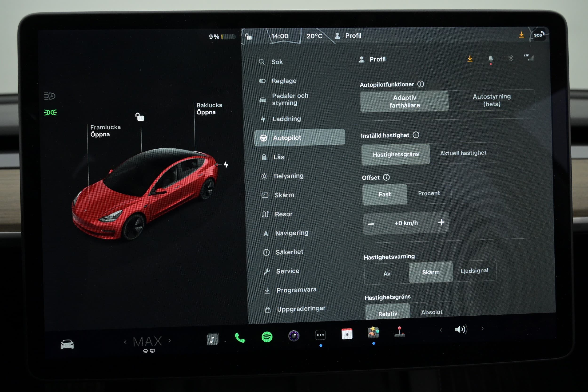Tap the green parking lights icon
The height and width of the screenshot is (392, 588).
pos(50,112)
